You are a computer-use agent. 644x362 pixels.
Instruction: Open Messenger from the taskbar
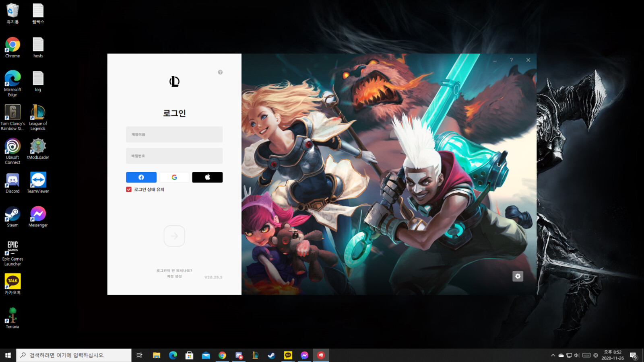(305, 355)
